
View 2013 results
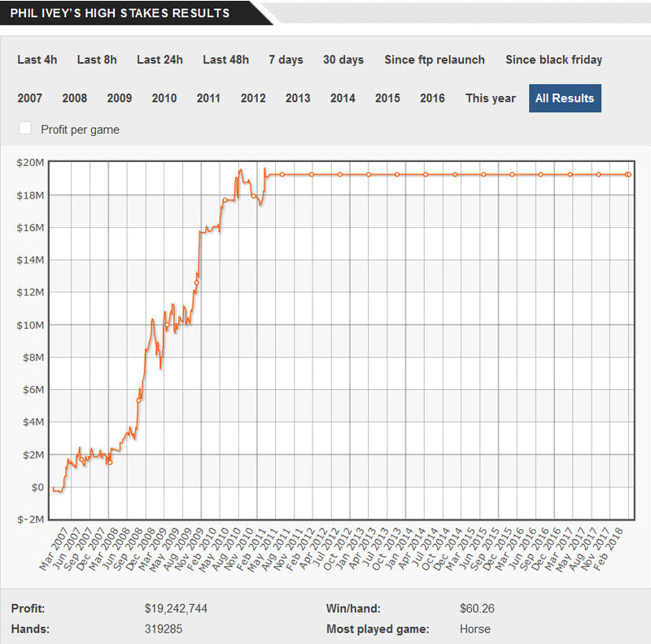click(298, 98)
